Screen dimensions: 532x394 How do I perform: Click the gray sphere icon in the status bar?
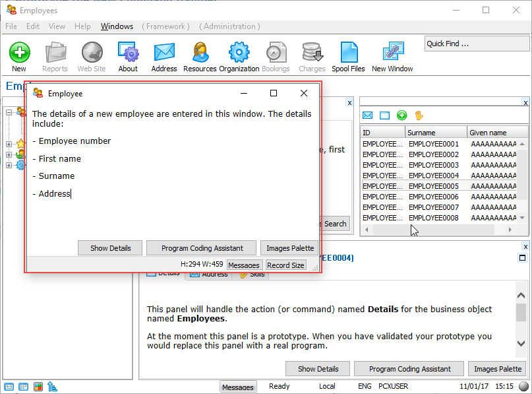coord(524,387)
